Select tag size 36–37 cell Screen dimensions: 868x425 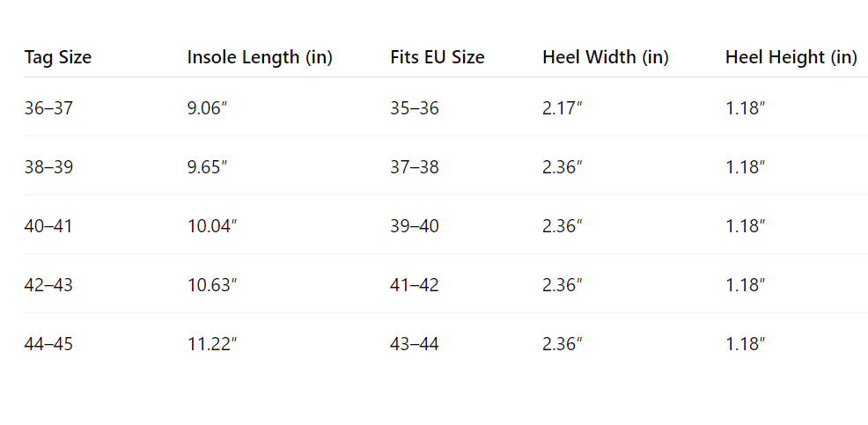[x=48, y=108]
